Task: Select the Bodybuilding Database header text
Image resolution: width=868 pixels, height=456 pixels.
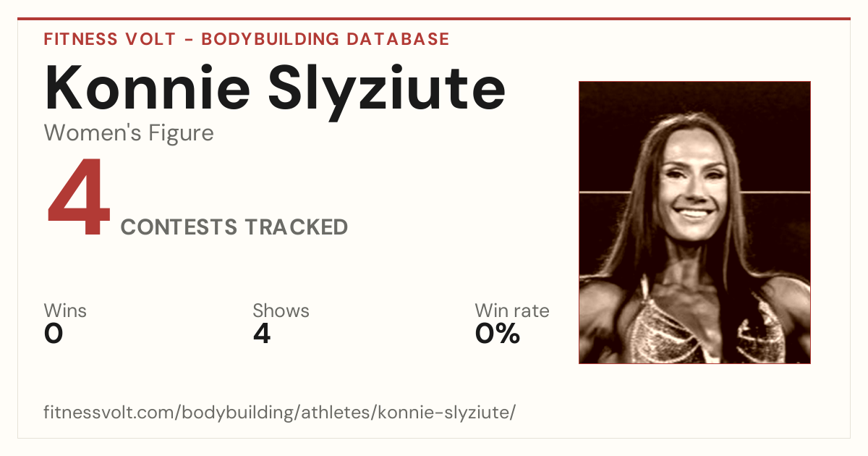Action: pyautogui.click(x=325, y=39)
